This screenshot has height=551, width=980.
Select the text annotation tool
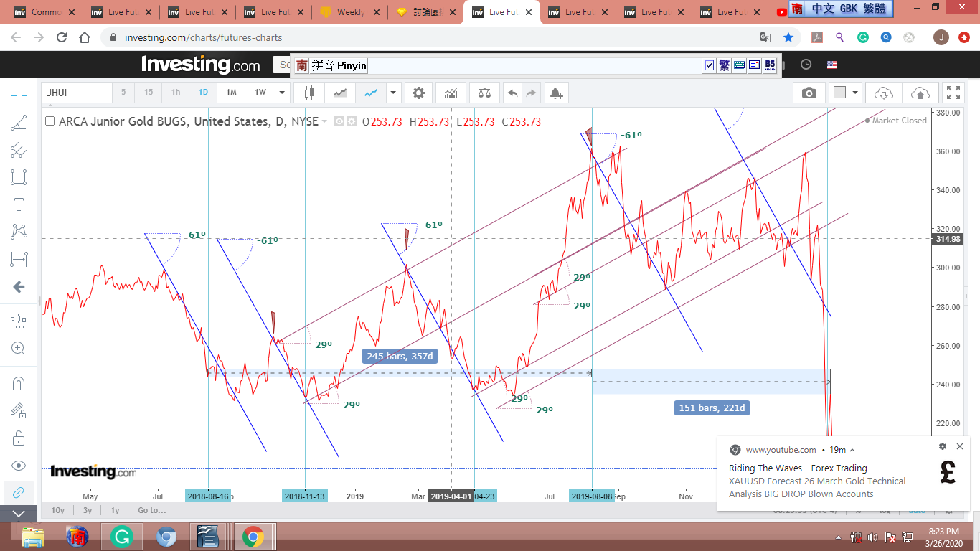coord(19,204)
